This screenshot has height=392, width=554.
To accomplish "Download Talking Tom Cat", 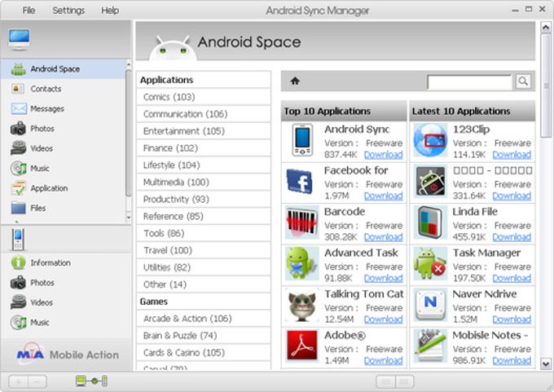I will coord(384,319).
